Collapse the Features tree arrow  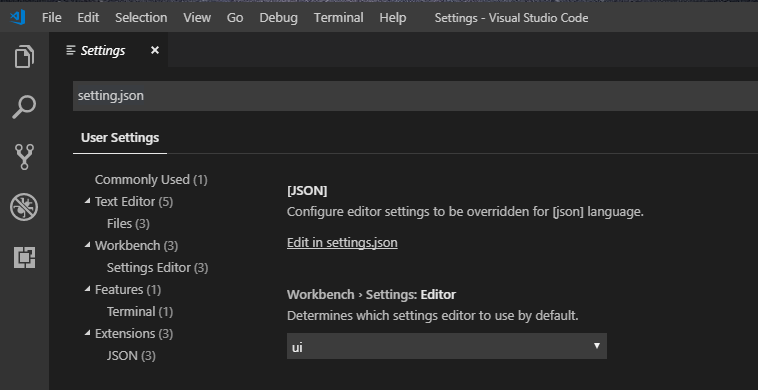[87, 289]
